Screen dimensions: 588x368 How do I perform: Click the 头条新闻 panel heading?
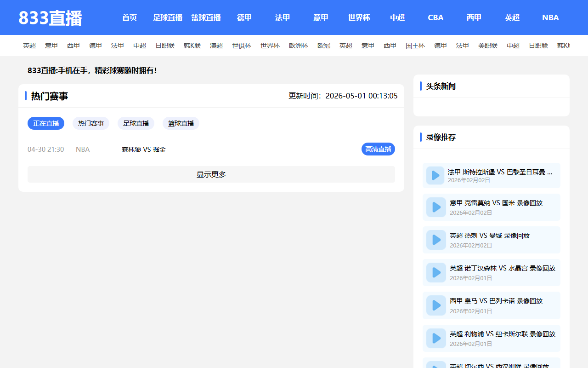(441, 86)
